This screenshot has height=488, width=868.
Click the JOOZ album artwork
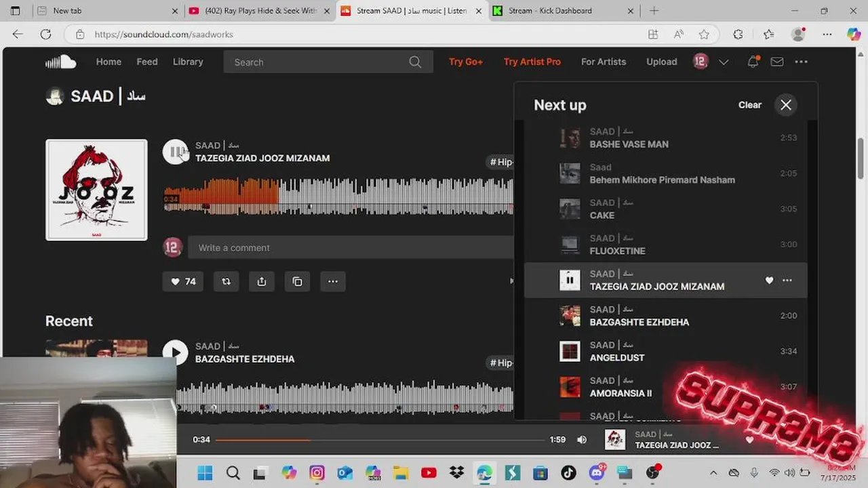point(96,190)
